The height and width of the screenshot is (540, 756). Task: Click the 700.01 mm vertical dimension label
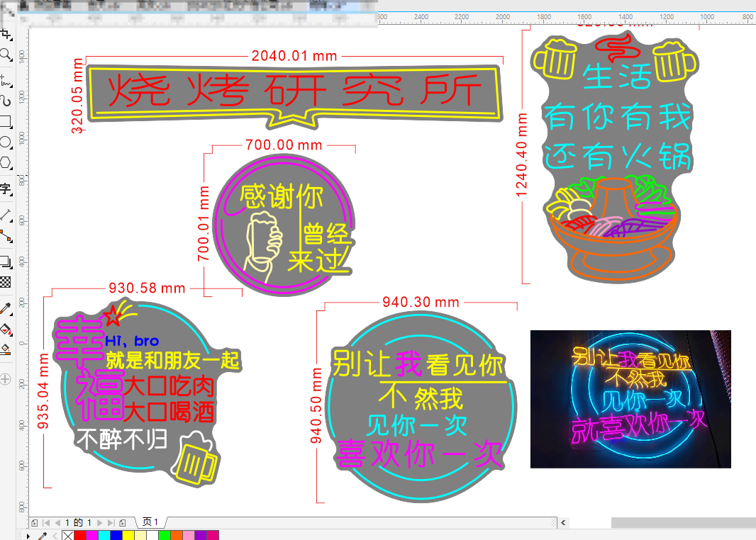point(204,224)
